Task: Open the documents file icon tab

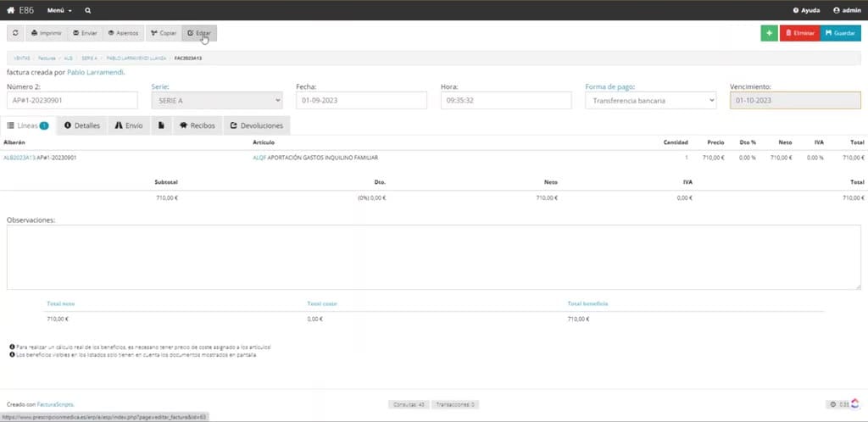Action: (x=161, y=125)
